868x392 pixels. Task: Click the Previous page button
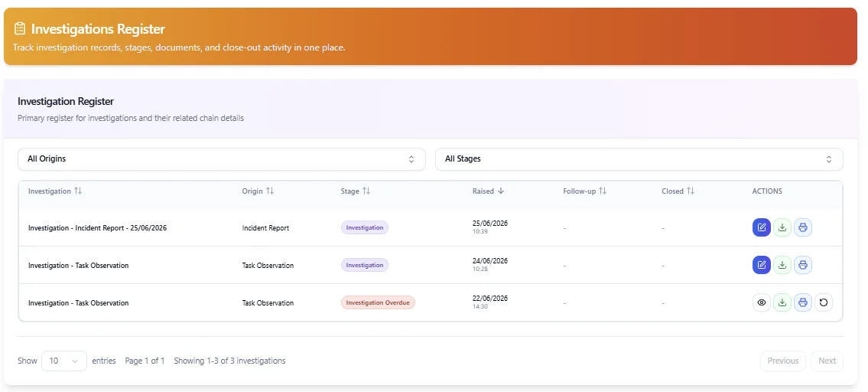[783, 361]
